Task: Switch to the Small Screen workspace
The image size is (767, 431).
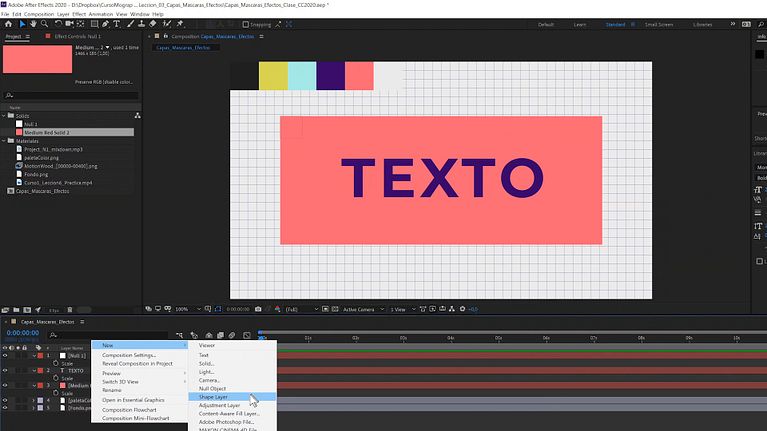Action: [x=658, y=24]
